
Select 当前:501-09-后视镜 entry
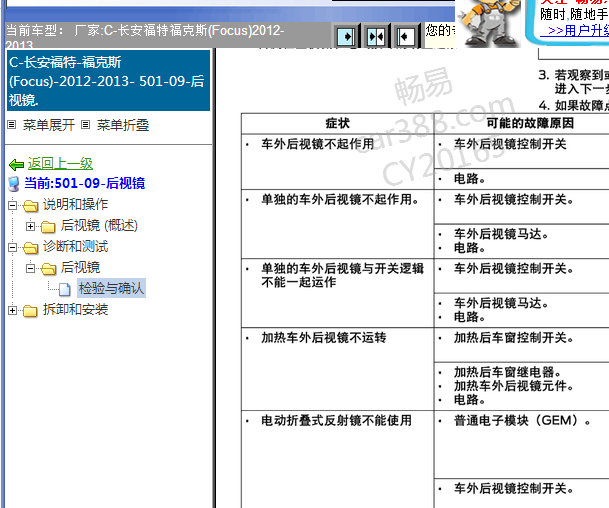(x=85, y=183)
